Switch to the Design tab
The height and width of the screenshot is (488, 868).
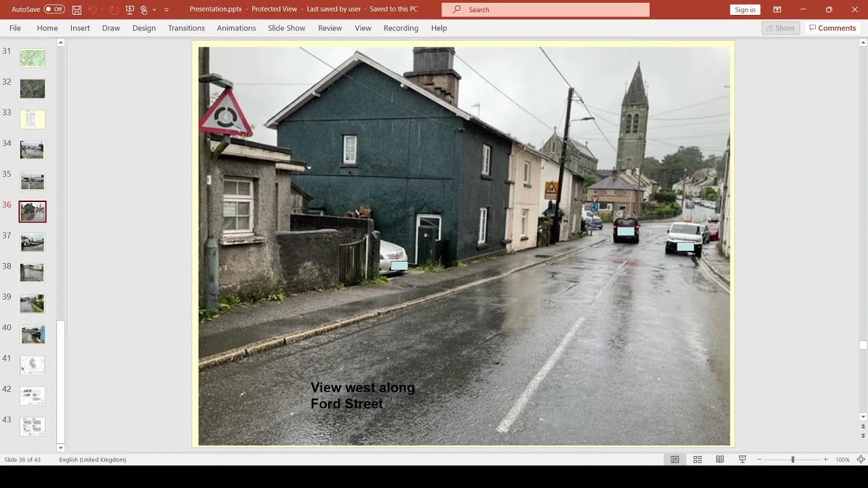tap(144, 28)
